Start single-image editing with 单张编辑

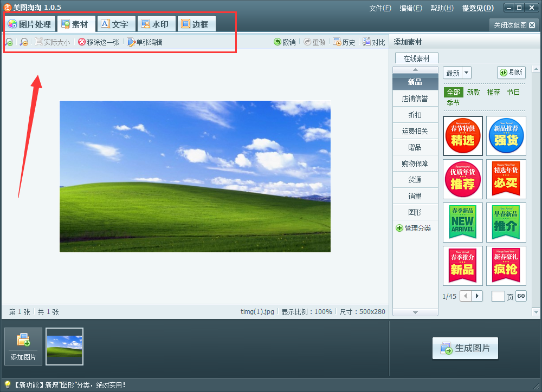[144, 42]
